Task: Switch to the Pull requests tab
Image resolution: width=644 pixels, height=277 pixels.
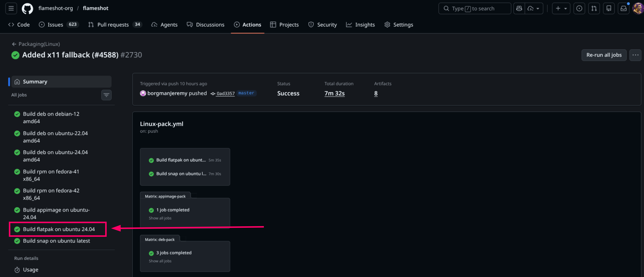Action: [113, 25]
